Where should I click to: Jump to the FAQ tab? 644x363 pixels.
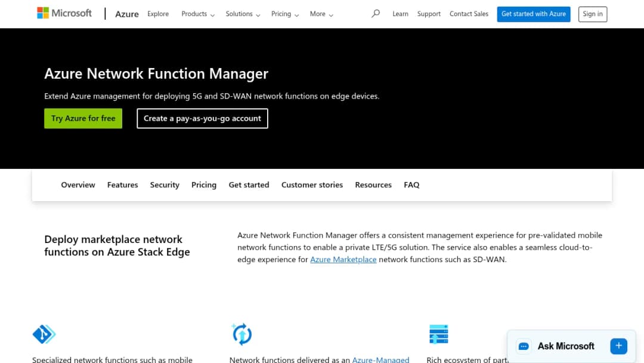(411, 185)
